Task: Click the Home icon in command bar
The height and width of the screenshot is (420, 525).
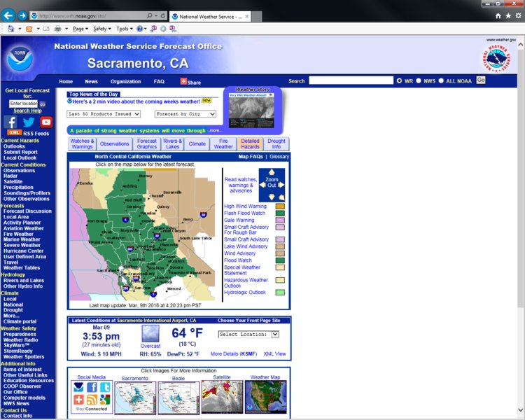Action: pyautogui.click(x=11, y=29)
